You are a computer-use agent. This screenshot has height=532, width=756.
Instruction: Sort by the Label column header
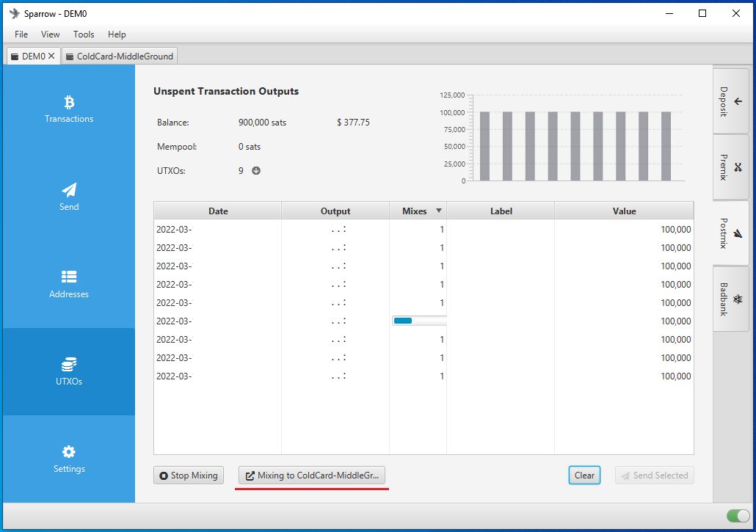[x=501, y=211]
